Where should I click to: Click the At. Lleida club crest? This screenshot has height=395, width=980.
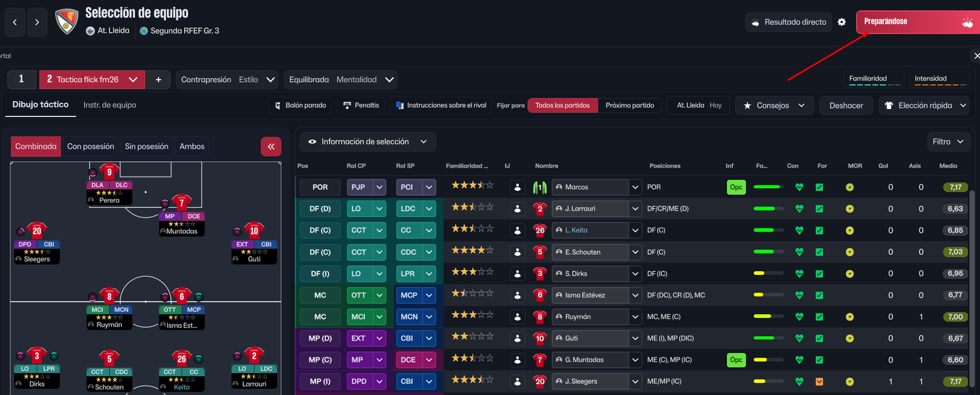(x=67, y=21)
